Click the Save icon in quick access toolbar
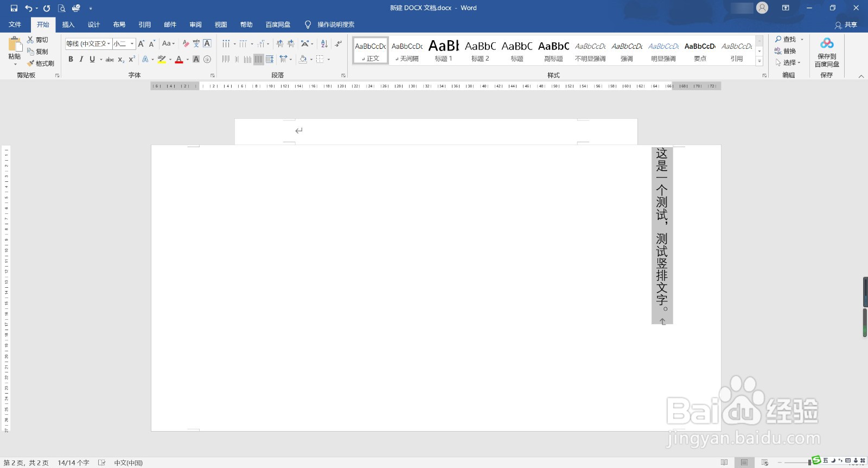 point(14,8)
